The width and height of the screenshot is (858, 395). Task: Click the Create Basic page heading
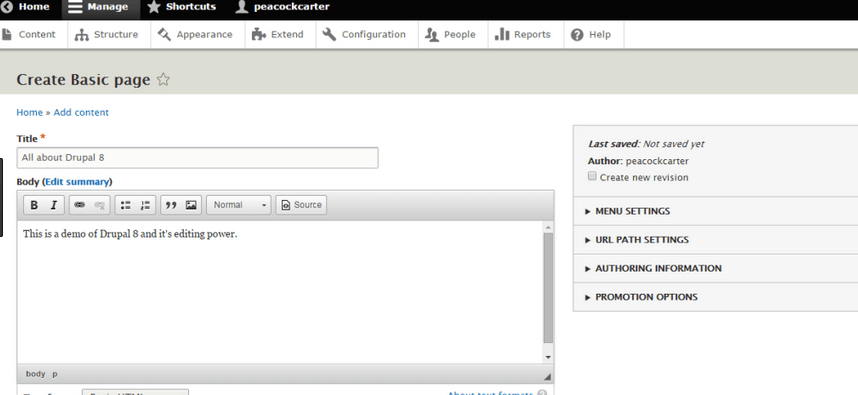point(83,80)
